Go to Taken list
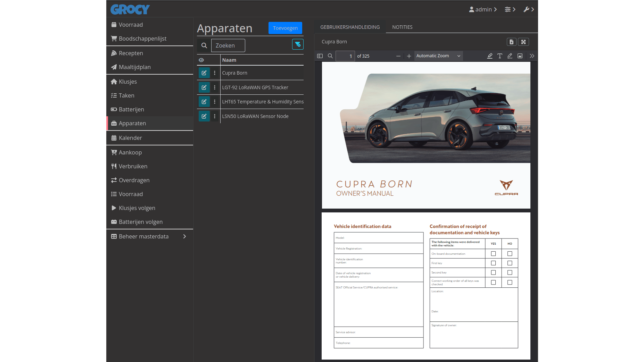Viewport: 644px width, 362px height. [150, 95]
